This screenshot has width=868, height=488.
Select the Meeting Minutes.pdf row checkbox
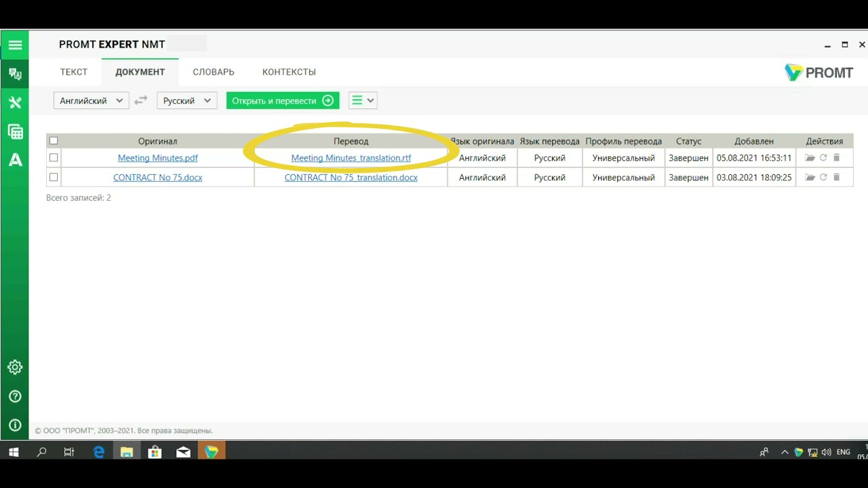tap(54, 157)
